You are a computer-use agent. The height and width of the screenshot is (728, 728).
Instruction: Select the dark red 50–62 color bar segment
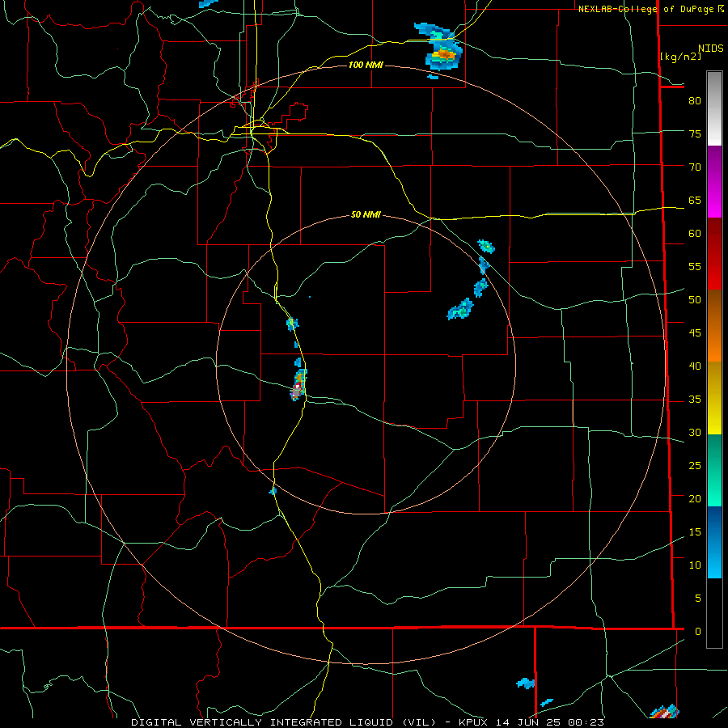point(714,253)
